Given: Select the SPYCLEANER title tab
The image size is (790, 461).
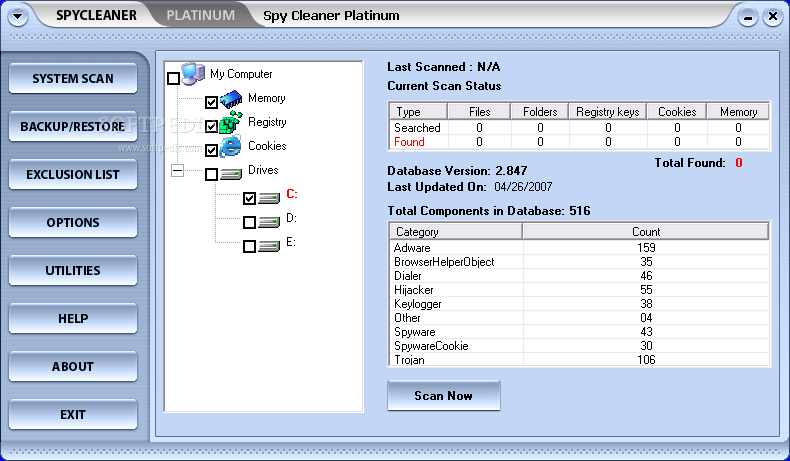Looking at the screenshot, I should tap(96, 15).
